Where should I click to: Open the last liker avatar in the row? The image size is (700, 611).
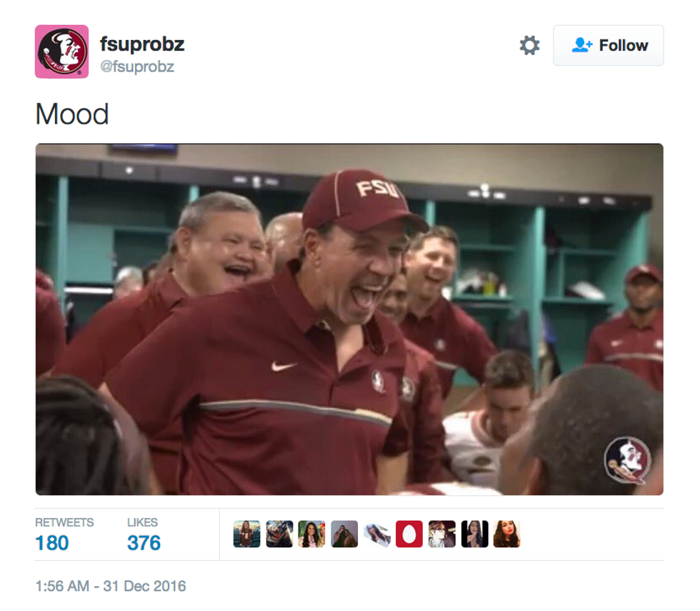pyautogui.click(x=506, y=534)
